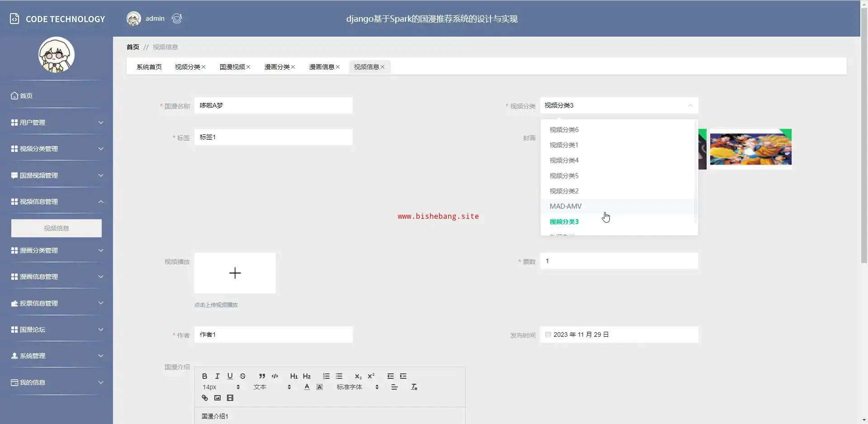Pick a text background color in the editor
Viewport: 868px width, 424px height.
(320, 387)
